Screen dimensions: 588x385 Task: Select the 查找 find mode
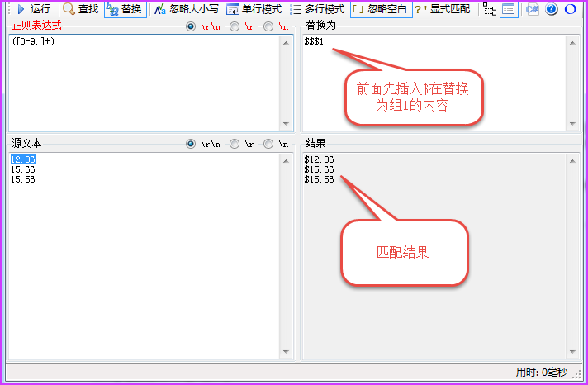[x=81, y=9]
